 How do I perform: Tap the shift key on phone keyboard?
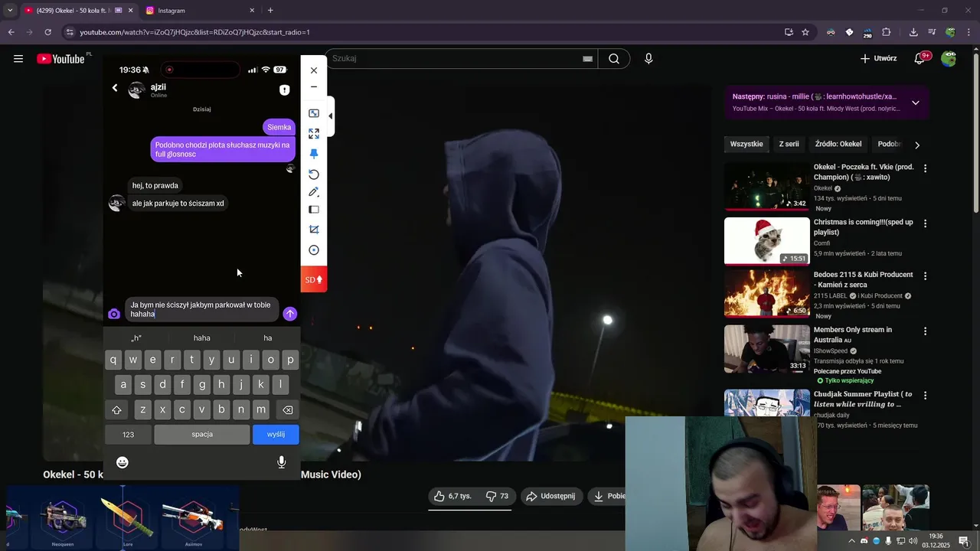pyautogui.click(x=117, y=409)
